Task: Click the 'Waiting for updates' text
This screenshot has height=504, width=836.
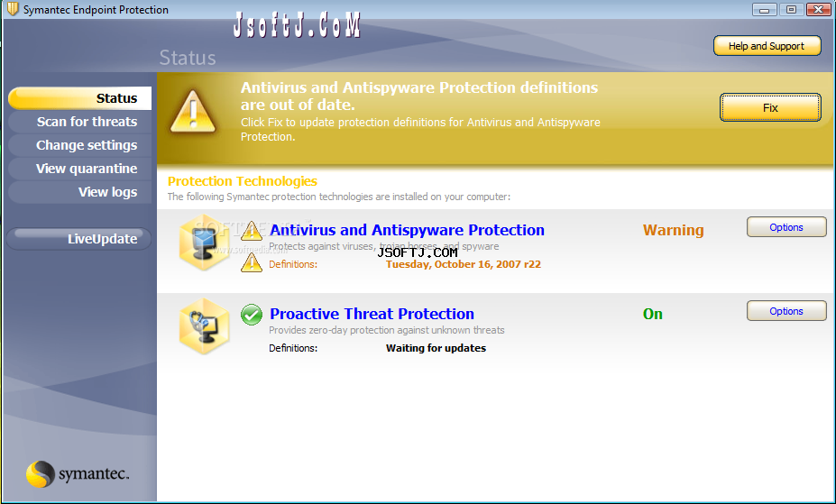Action: (x=436, y=348)
